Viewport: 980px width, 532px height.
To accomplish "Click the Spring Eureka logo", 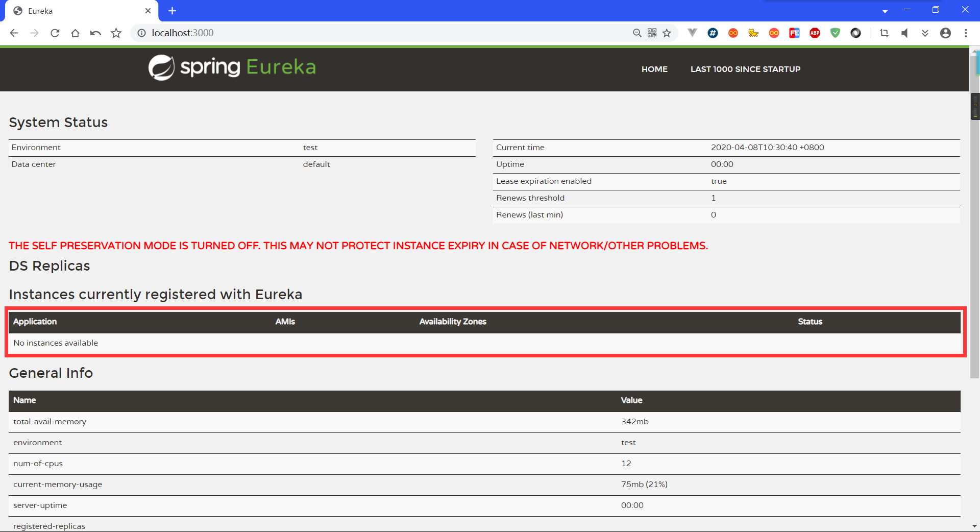I will [232, 67].
